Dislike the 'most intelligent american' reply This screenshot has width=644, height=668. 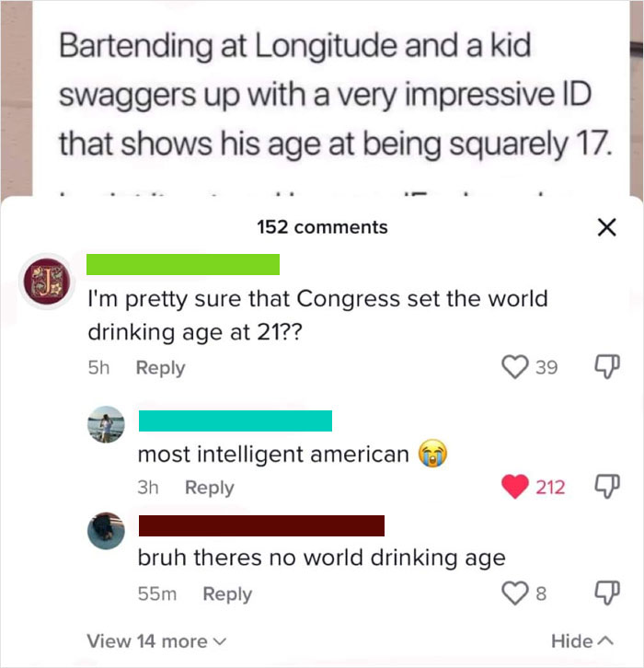[x=607, y=487]
